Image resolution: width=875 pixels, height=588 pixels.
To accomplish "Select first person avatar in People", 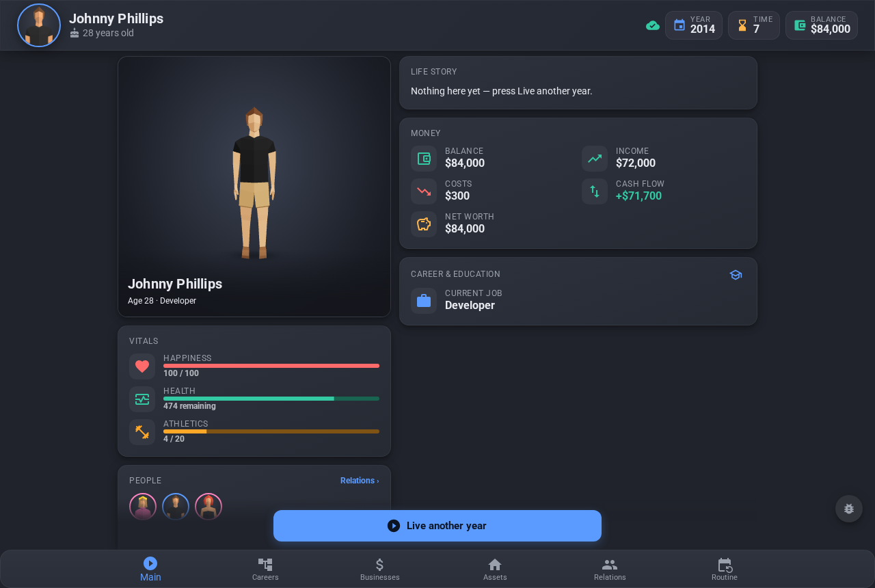I will [143, 507].
